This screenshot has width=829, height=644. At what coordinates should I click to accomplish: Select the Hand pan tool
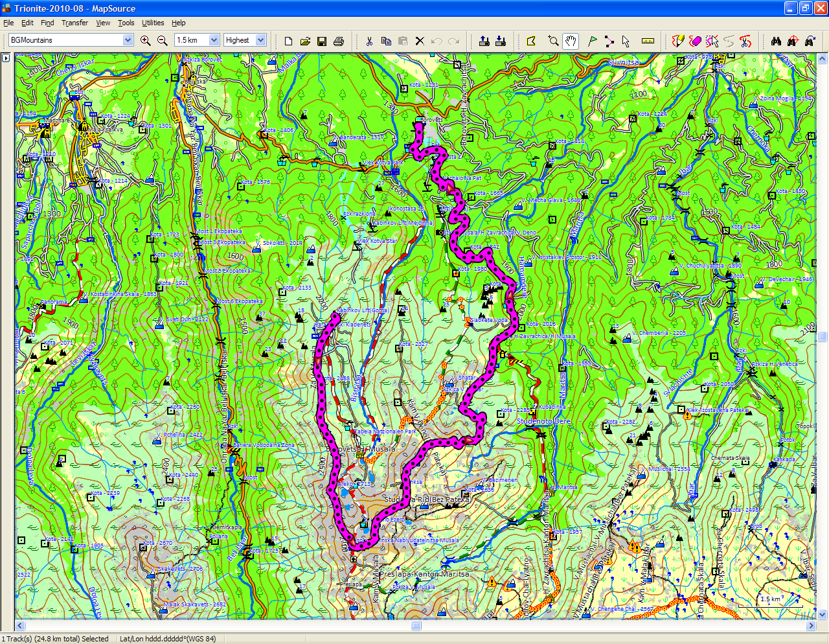coord(570,41)
